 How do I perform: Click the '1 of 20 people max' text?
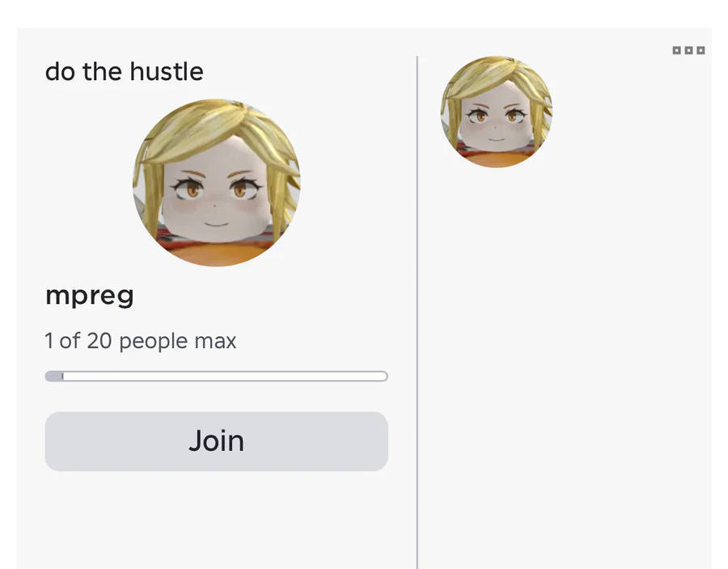(140, 341)
